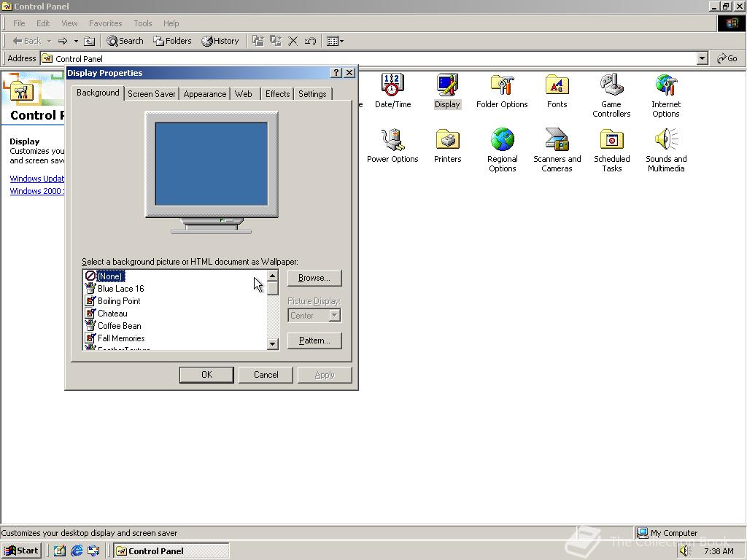This screenshot has height=560, width=747.
Task: Open the Sounds and Multimedia icon
Action: pos(665,150)
